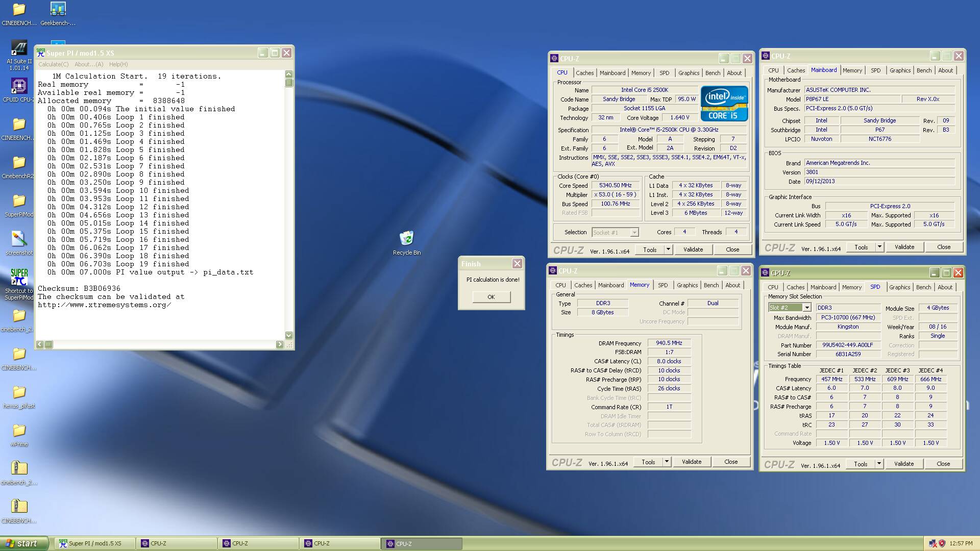Switch to first CPU-Z taskbar button
Screen dimensions: 980x551
click(177, 543)
